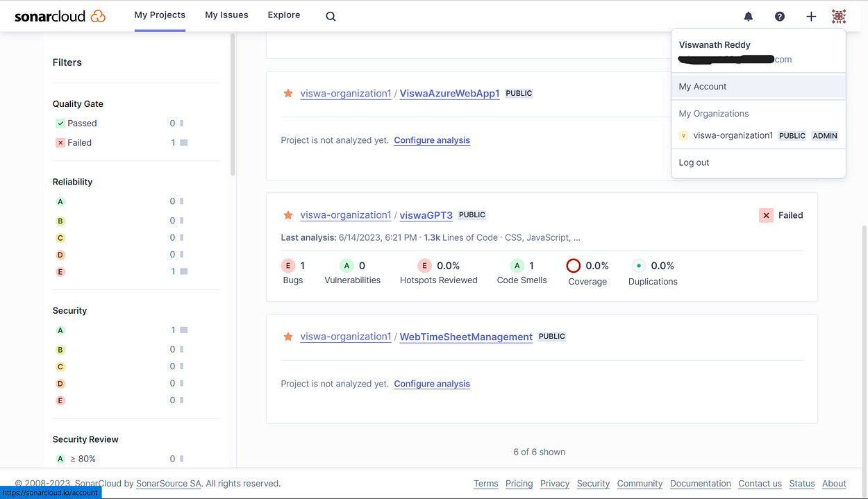Click the PUBLIC badge on viswaGPT3 card
This screenshot has width=868, height=499.
pyautogui.click(x=472, y=215)
